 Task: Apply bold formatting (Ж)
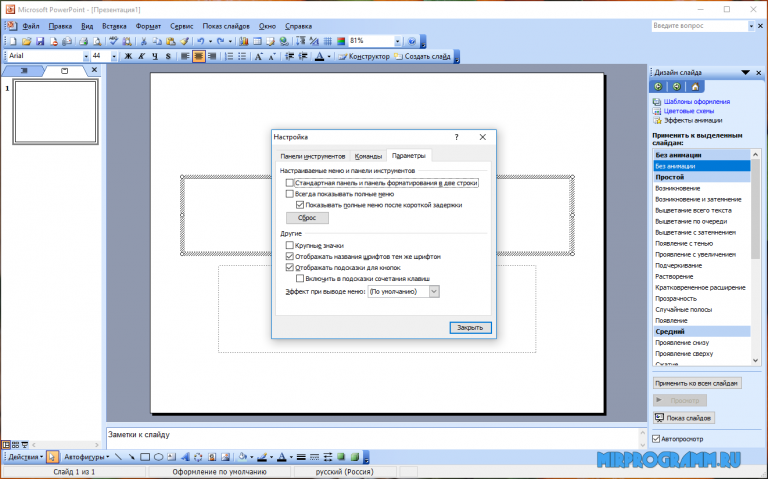pos(128,56)
